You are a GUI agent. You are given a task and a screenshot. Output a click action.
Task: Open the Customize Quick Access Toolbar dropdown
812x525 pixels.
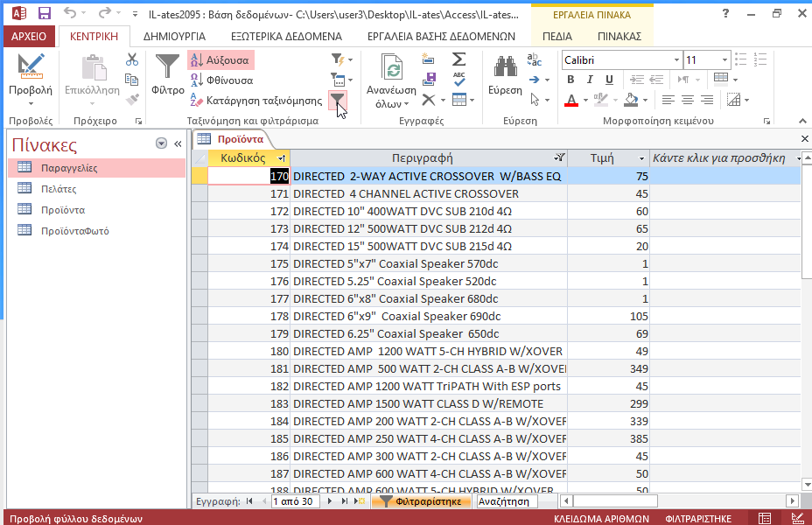coord(135,14)
